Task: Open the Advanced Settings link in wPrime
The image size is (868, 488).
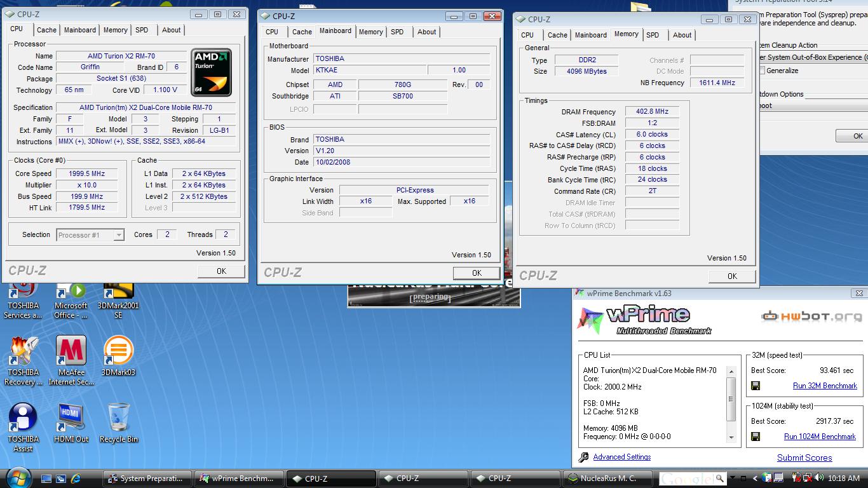Action: click(x=621, y=457)
